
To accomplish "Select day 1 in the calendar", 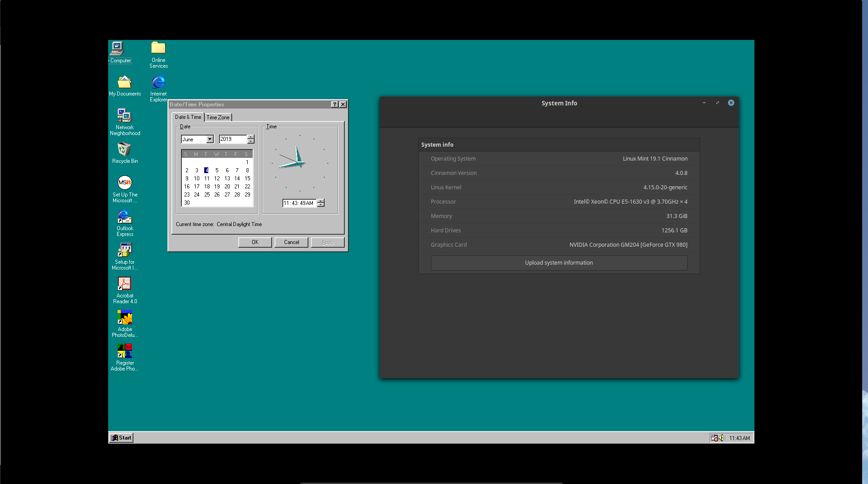I will pos(247,162).
